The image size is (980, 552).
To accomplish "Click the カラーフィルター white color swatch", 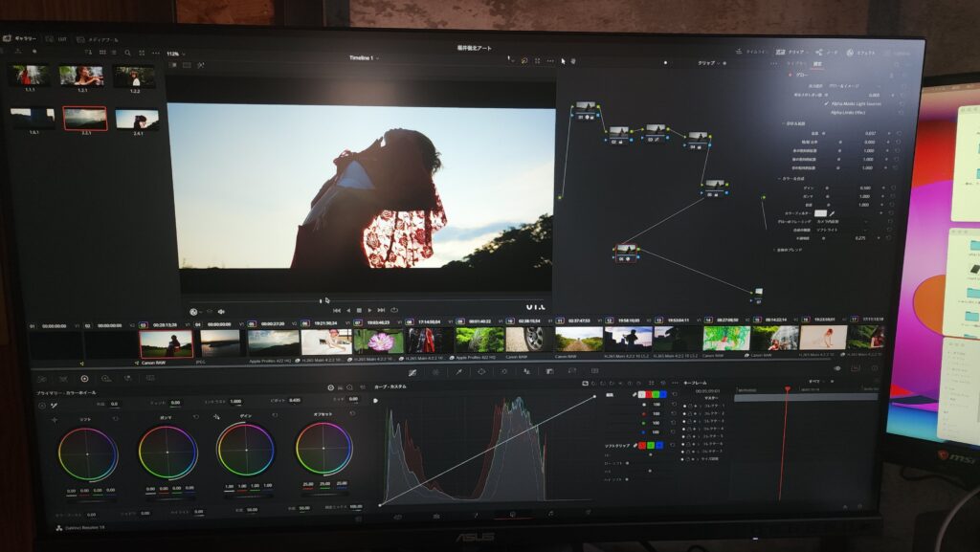I will (x=820, y=213).
